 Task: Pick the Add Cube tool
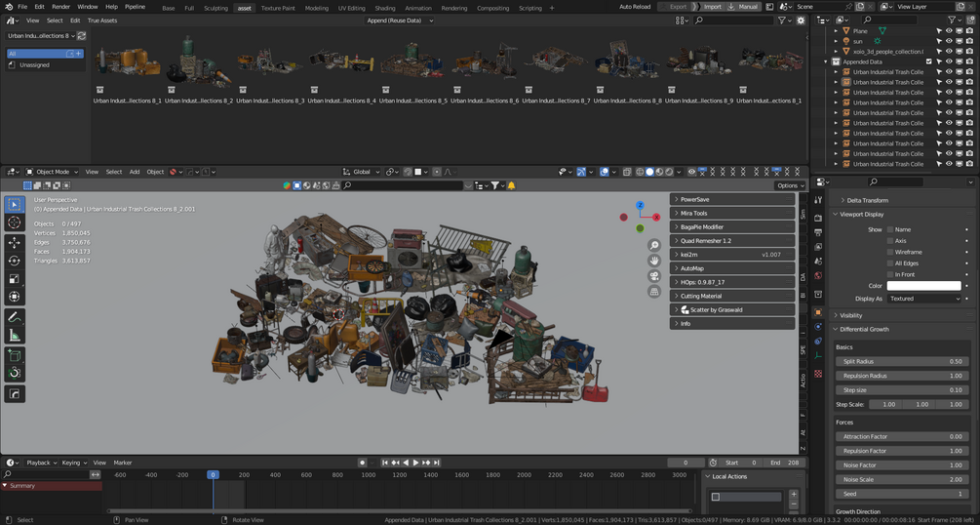[15, 355]
